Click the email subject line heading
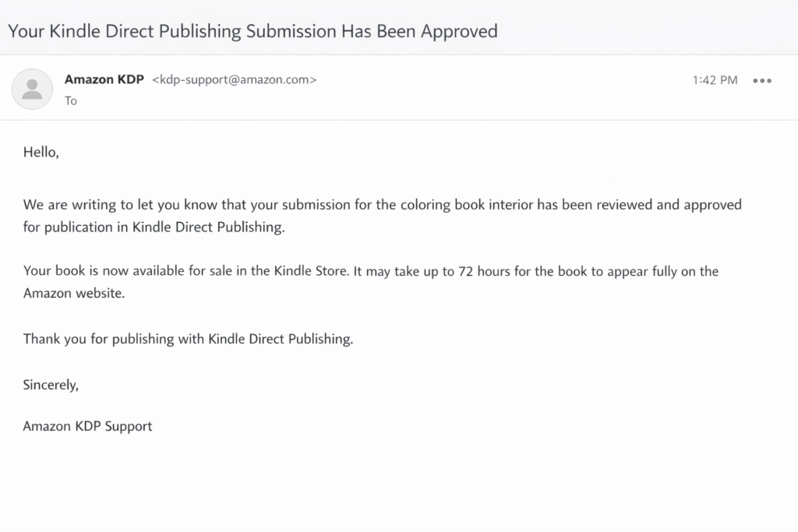The height and width of the screenshot is (532, 798). tap(252, 32)
